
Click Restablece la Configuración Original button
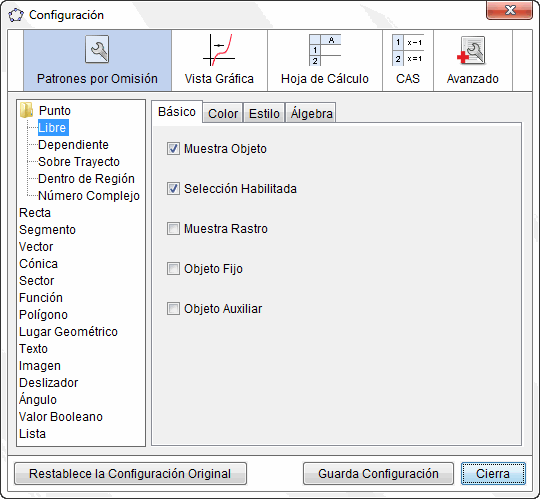[x=130, y=474]
